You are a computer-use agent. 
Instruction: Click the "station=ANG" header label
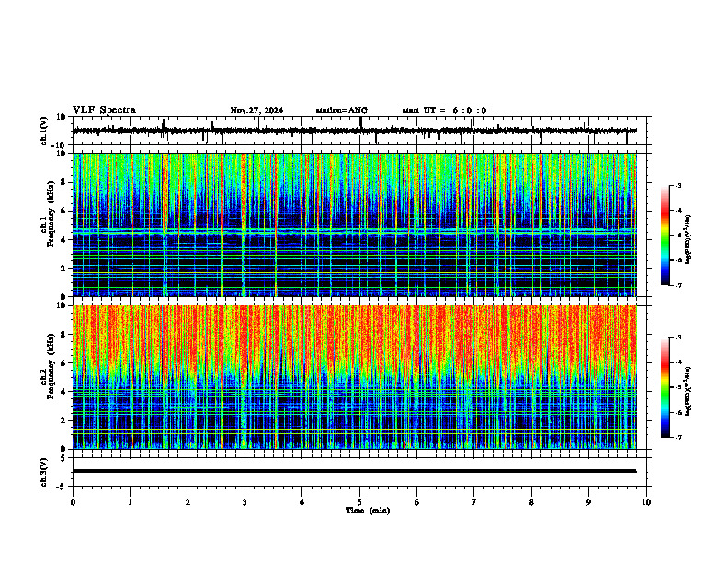click(x=342, y=110)
